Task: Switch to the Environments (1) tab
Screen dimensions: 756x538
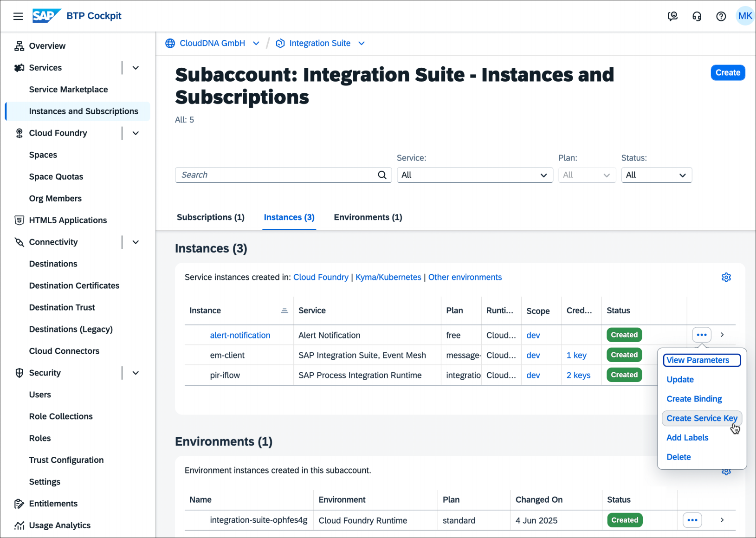Action: coord(368,217)
